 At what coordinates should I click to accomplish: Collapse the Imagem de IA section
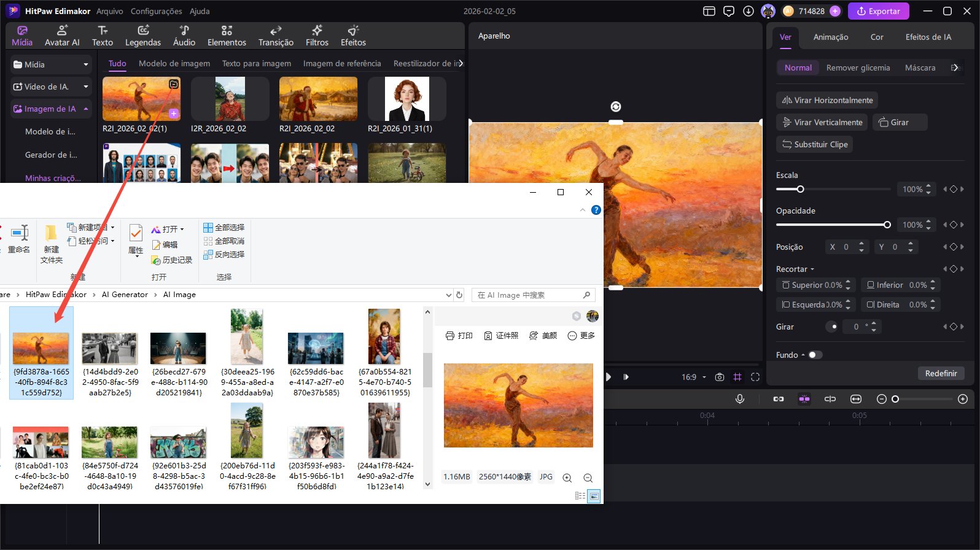click(x=85, y=109)
